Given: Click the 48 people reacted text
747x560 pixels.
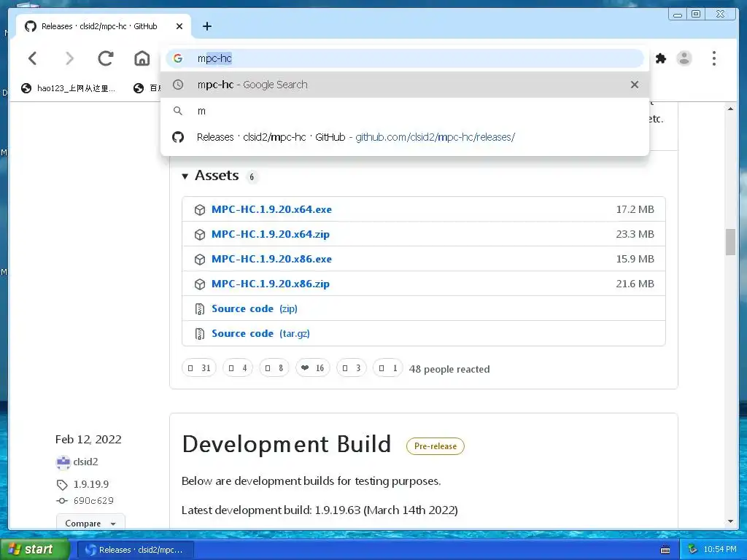Looking at the screenshot, I should (449, 369).
